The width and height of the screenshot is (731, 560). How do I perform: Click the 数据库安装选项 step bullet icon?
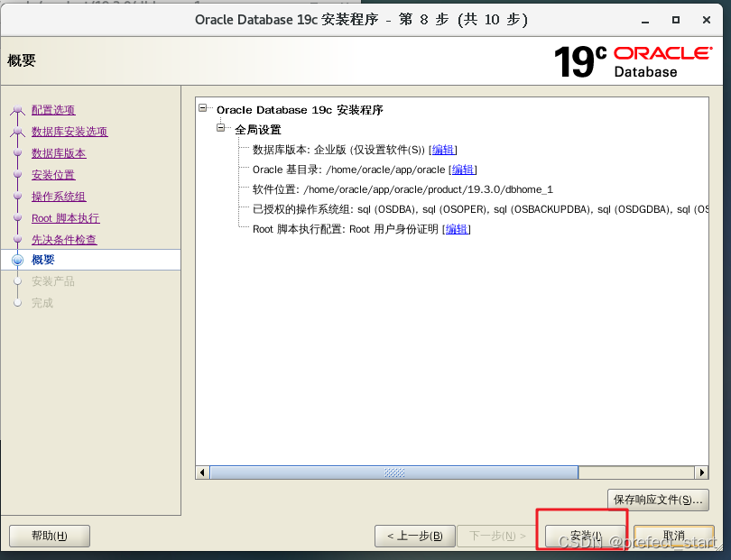pyautogui.click(x=18, y=132)
